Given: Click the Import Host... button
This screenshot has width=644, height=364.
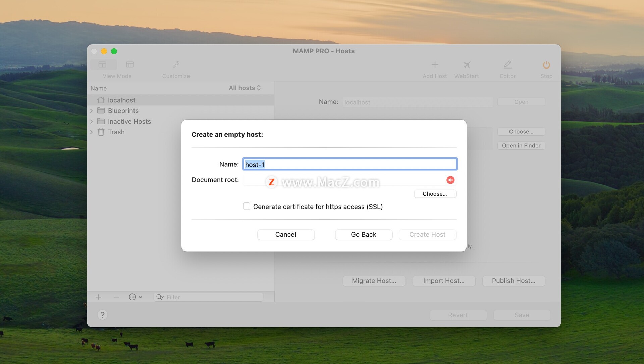Looking at the screenshot, I should tap(444, 281).
